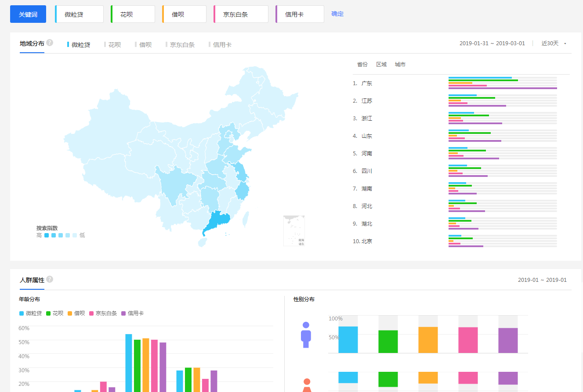Click the tallest blue age bar
The height and width of the screenshot is (392, 583).
click(129, 363)
